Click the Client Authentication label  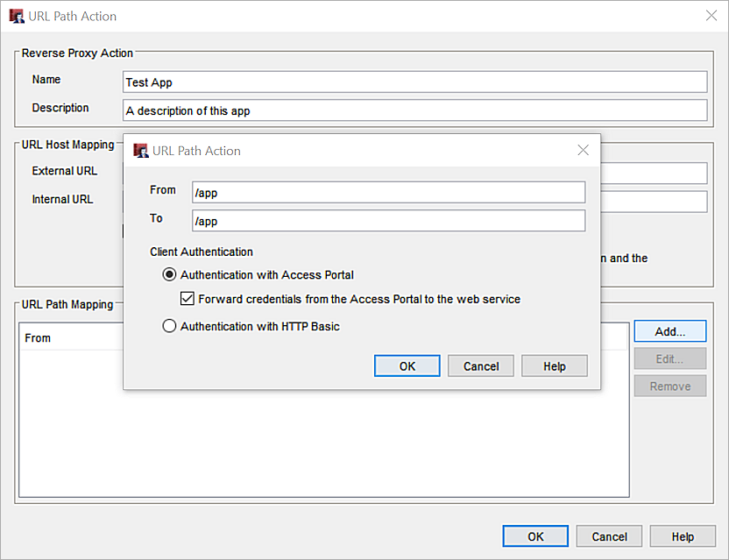tap(202, 252)
